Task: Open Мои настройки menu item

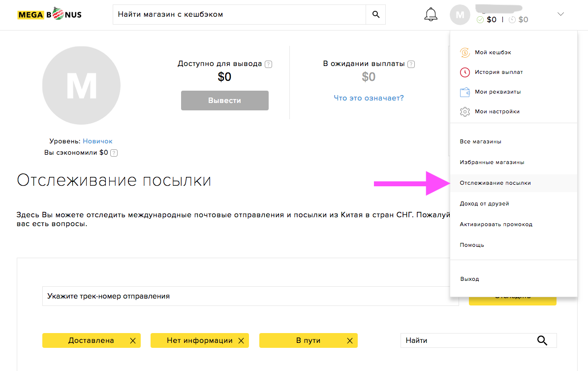Action: pos(496,111)
